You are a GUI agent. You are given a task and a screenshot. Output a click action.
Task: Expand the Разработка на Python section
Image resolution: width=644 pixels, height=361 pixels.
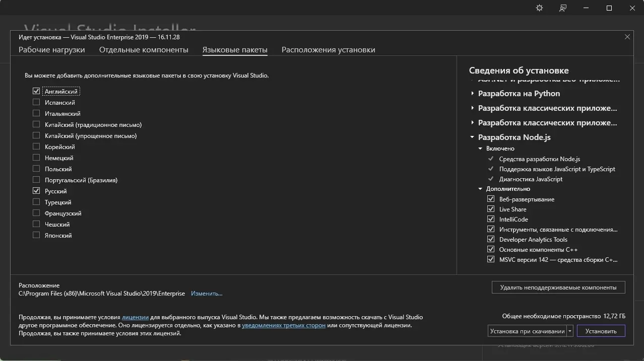click(472, 94)
